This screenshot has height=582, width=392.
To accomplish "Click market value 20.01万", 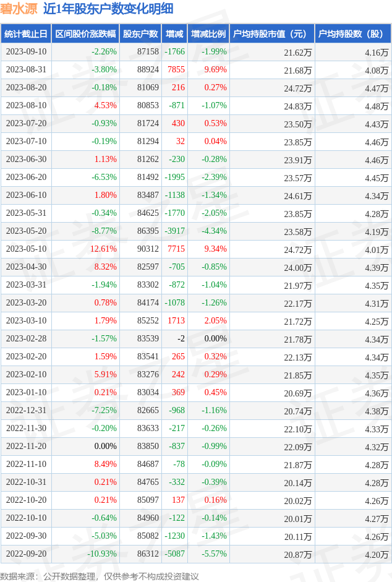I will (298, 520).
